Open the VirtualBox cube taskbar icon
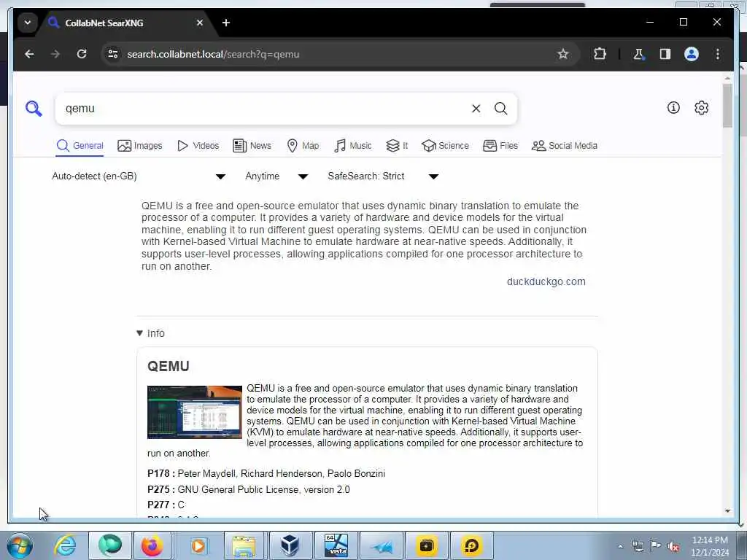This screenshot has width=747, height=560. coord(289,545)
